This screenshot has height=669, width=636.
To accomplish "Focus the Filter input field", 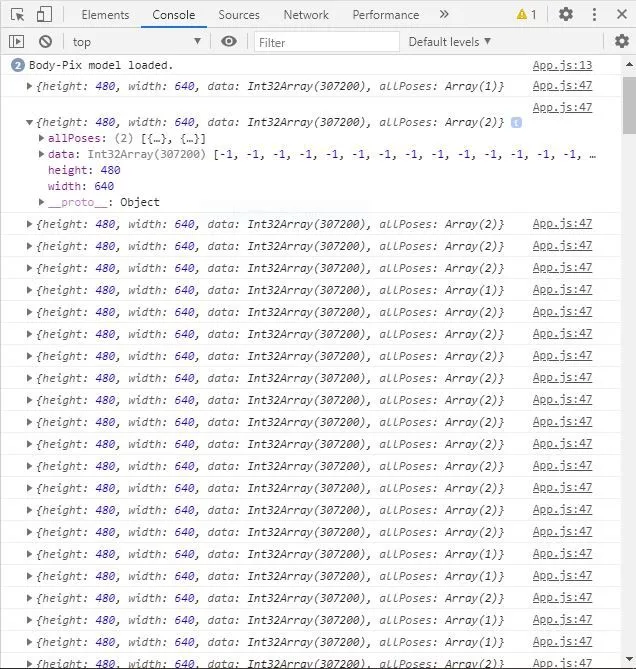I will [327, 42].
